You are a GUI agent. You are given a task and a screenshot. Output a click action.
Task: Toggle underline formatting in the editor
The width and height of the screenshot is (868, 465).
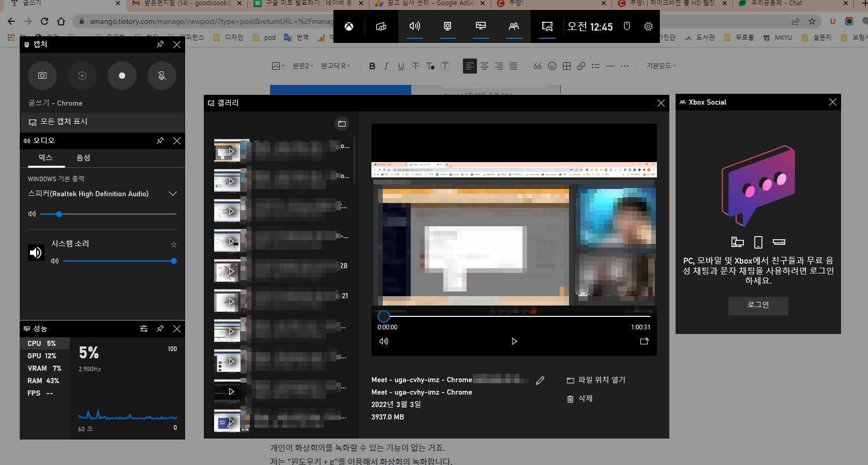click(x=401, y=66)
